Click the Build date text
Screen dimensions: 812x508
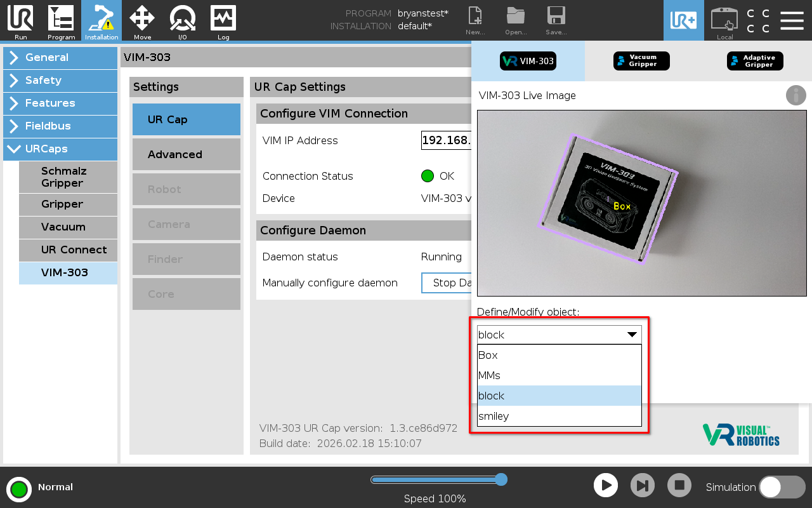(x=341, y=443)
